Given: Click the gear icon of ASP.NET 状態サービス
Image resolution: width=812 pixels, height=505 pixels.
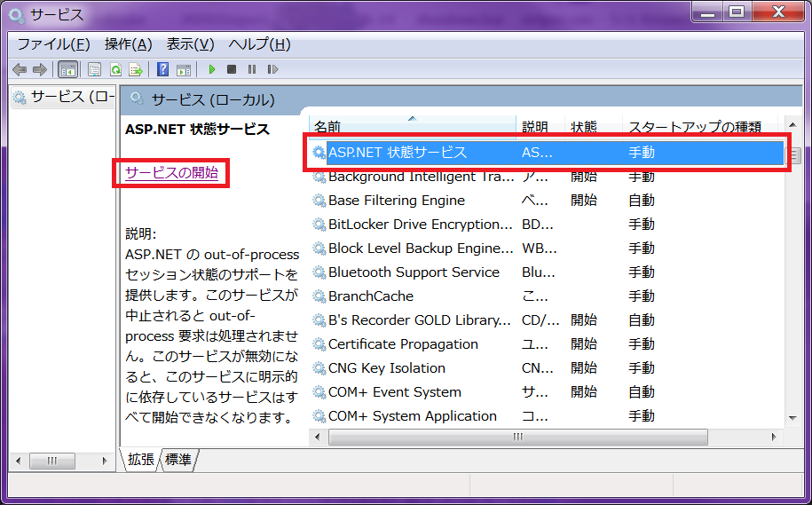Looking at the screenshot, I should [319, 153].
